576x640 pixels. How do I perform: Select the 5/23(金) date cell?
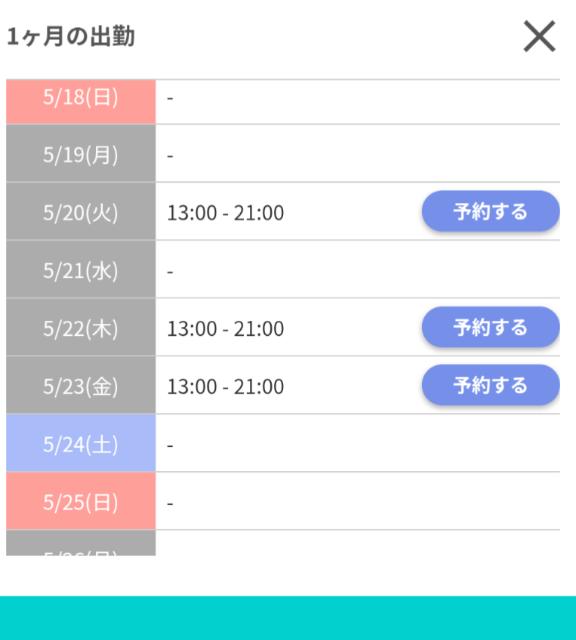tap(81, 385)
